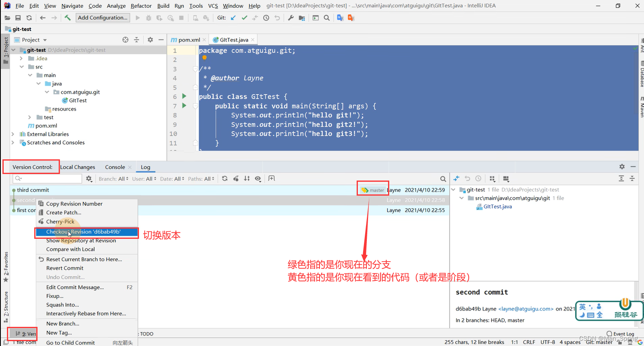Expand all in commit details tree

click(621, 179)
